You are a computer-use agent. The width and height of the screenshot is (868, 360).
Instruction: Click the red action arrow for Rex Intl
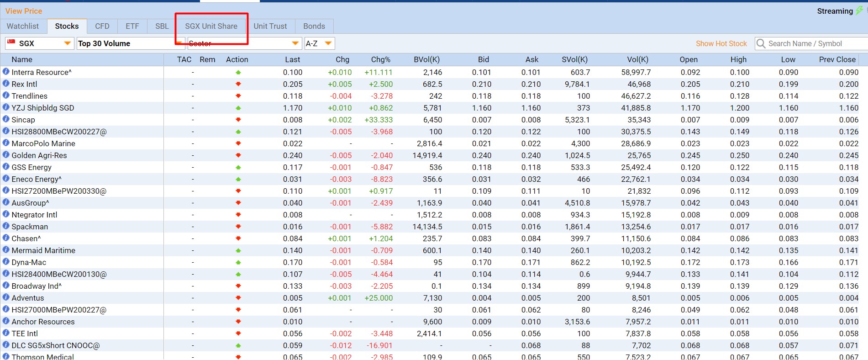(x=238, y=84)
